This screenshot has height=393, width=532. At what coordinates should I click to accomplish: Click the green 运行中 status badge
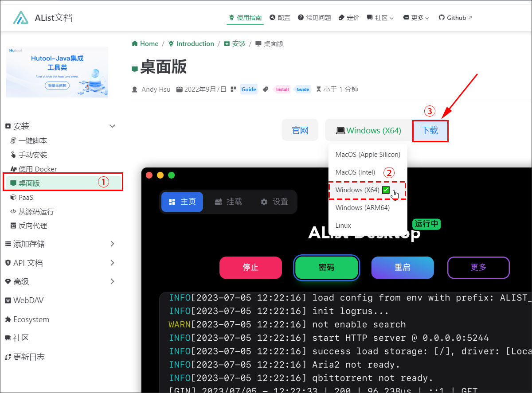click(x=426, y=224)
